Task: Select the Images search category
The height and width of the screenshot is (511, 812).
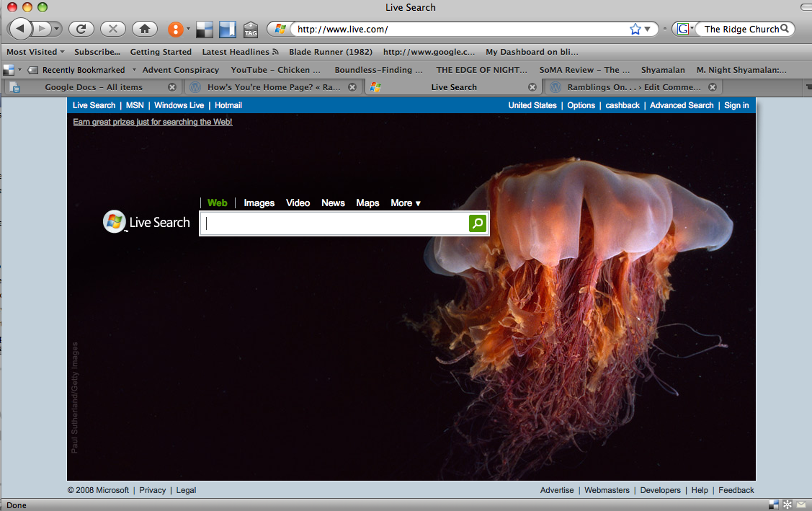Action: point(259,203)
